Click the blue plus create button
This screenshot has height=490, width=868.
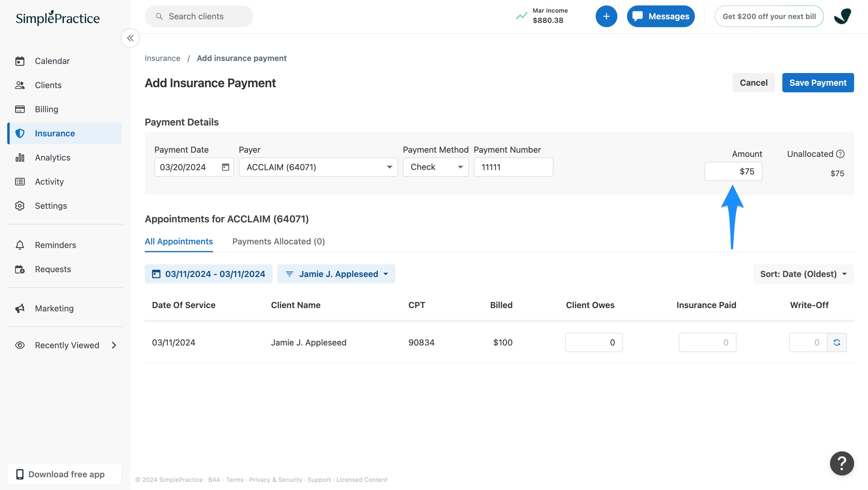point(606,16)
